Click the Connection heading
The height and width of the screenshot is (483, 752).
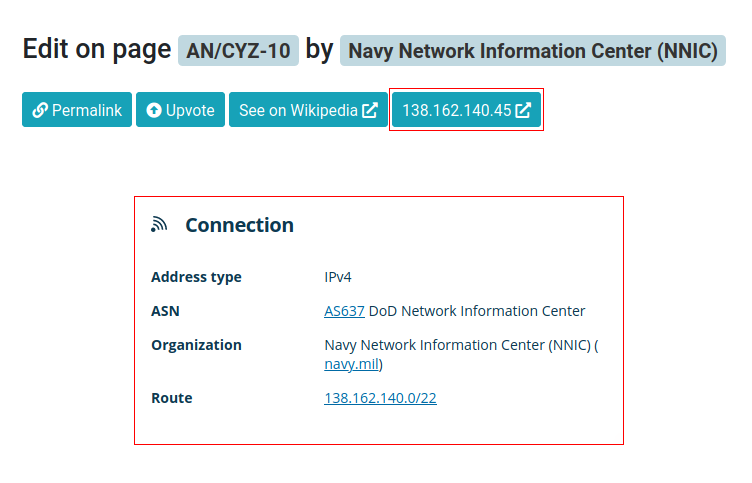[240, 225]
